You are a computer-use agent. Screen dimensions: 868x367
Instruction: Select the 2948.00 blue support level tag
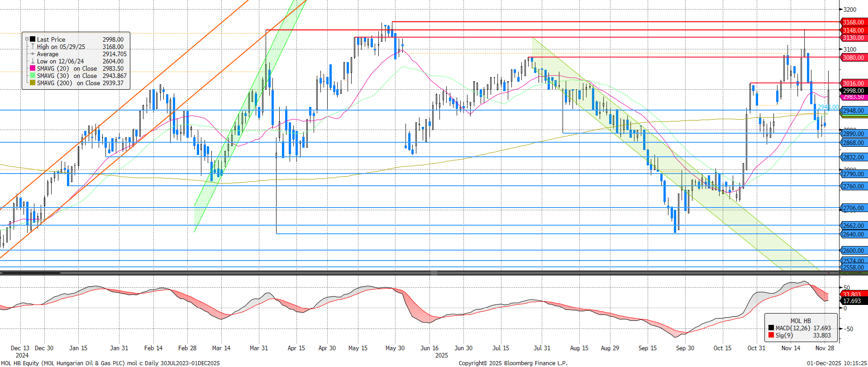853,111
